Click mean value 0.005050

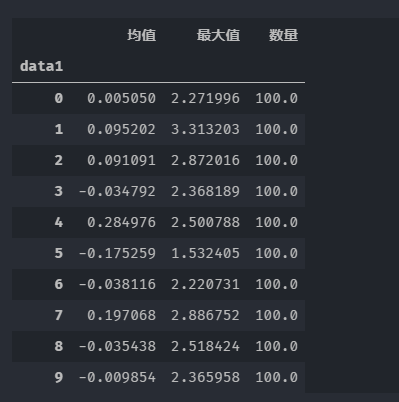coord(121,98)
